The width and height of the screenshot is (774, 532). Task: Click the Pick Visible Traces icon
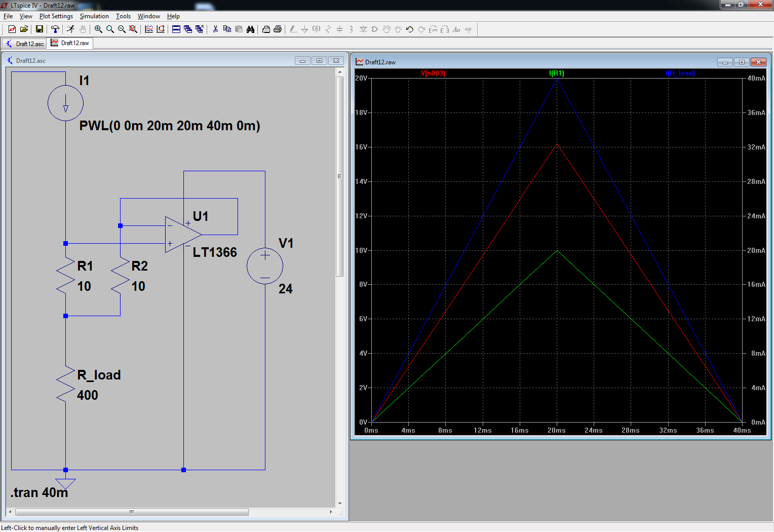tap(149, 29)
